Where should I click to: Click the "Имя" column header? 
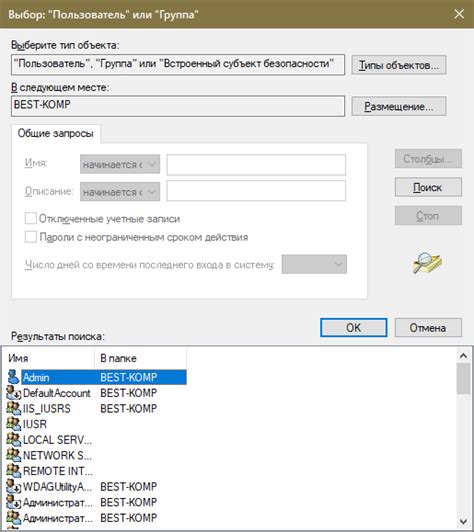[50, 358]
